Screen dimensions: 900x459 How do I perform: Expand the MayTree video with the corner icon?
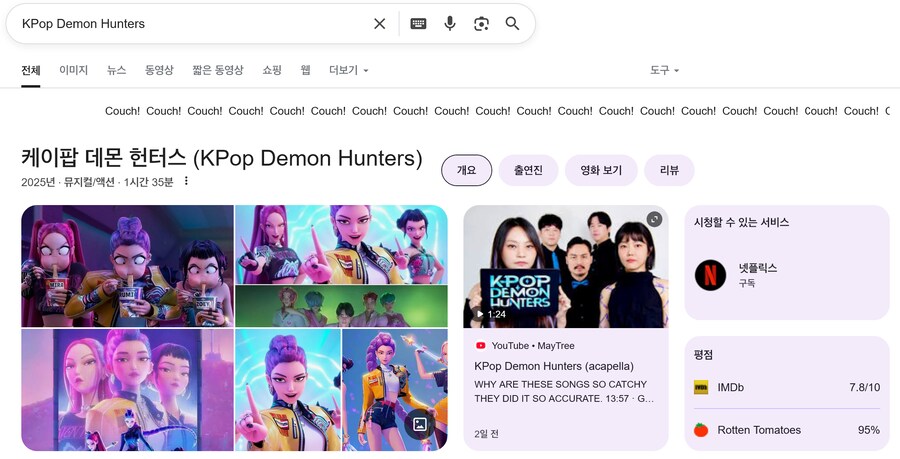pyautogui.click(x=654, y=219)
